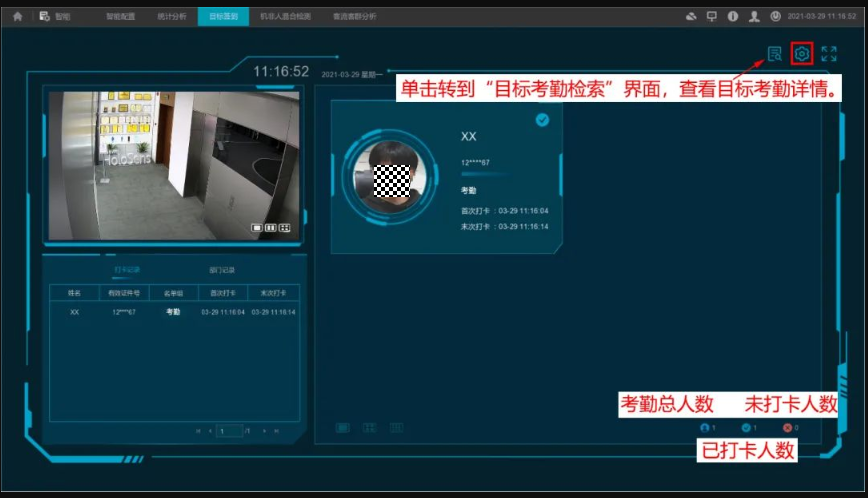
Task: Switch video to two-pane split layout
Action: [270, 228]
